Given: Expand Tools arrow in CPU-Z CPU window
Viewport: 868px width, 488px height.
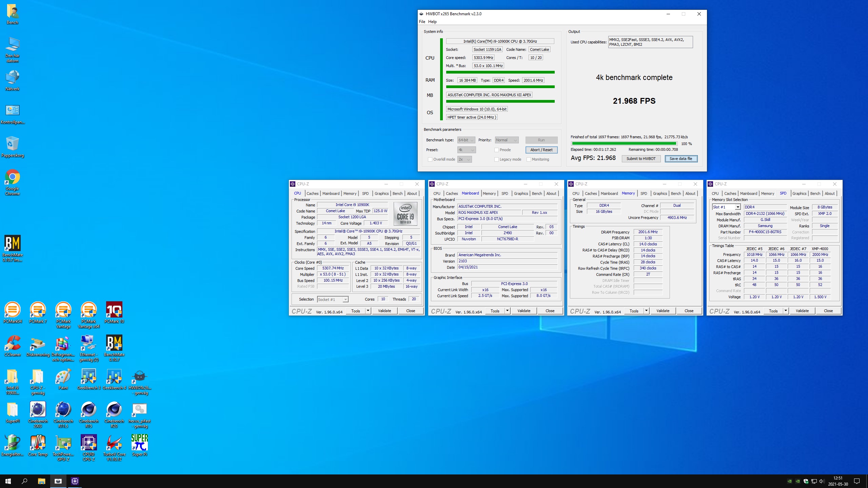Looking at the screenshot, I should [368, 311].
